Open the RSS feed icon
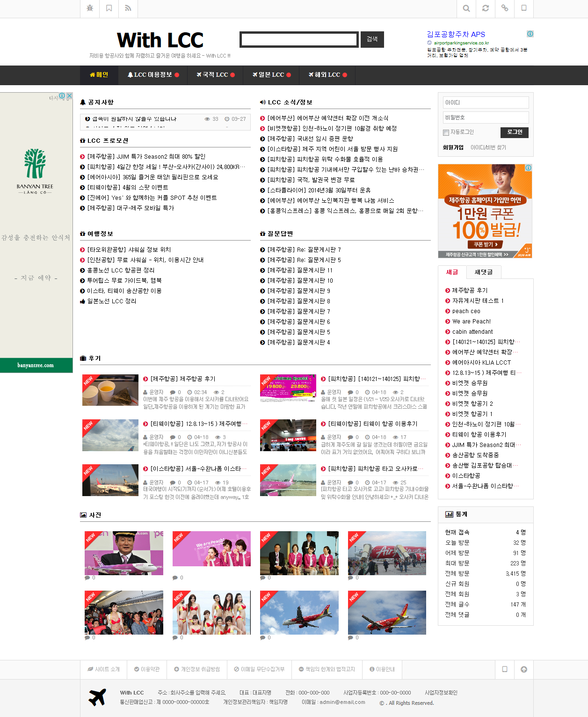This screenshot has height=717, width=588. (128, 8)
